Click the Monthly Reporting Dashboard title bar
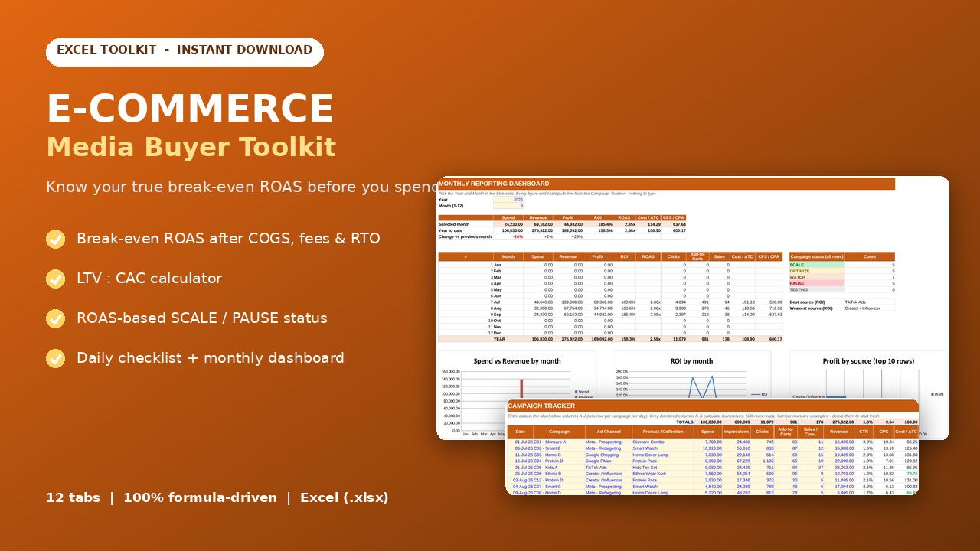980x551 pixels. [665, 184]
